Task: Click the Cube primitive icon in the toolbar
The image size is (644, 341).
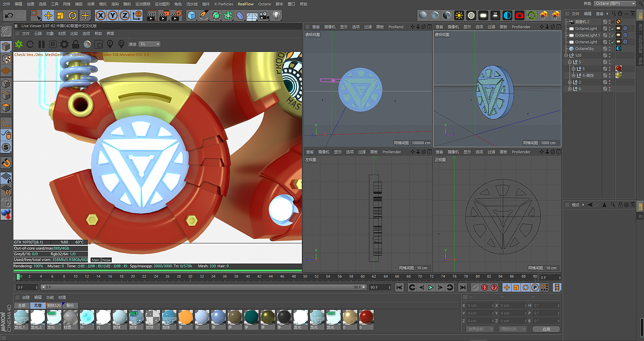Action: 192,16
